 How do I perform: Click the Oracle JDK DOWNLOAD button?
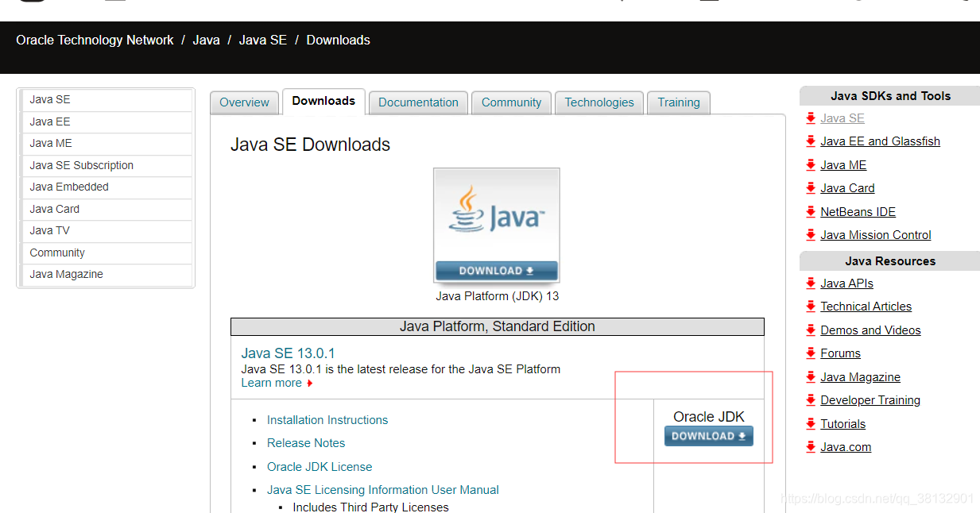[709, 436]
